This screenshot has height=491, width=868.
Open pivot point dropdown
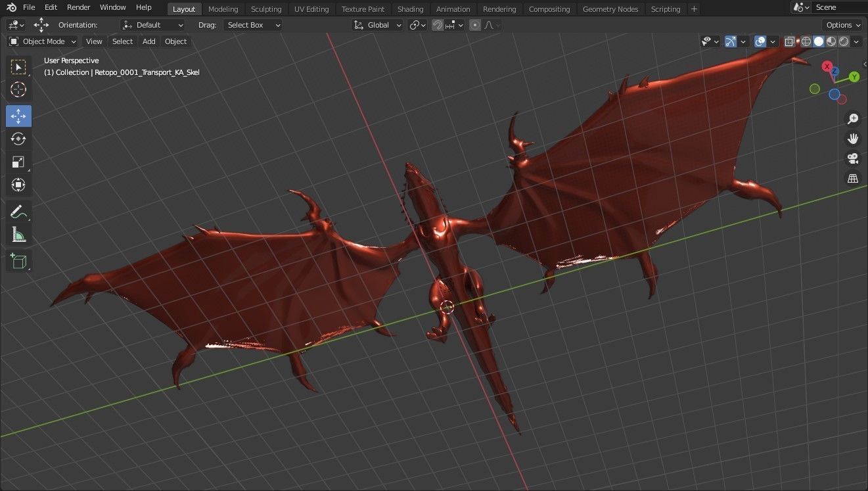tap(418, 25)
